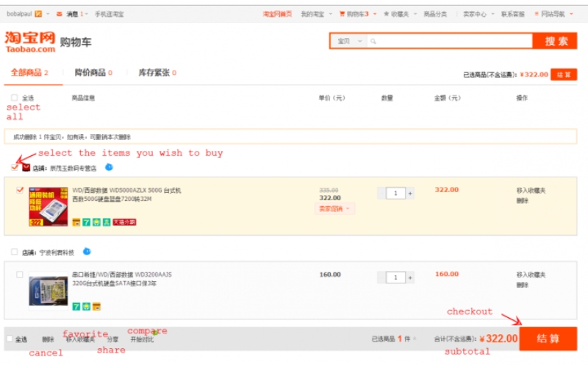The width and height of the screenshot is (588, 368).
Task: Switch to the 库存紧张 tab
Action: [x=157, y=73]
